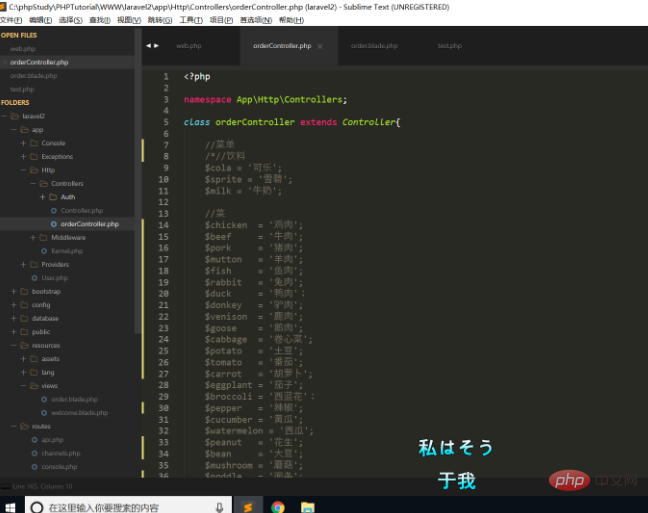Viewport: 648px width, 513px height.
Task: Expand the Middleware folder
Action: tap(33, 238)
